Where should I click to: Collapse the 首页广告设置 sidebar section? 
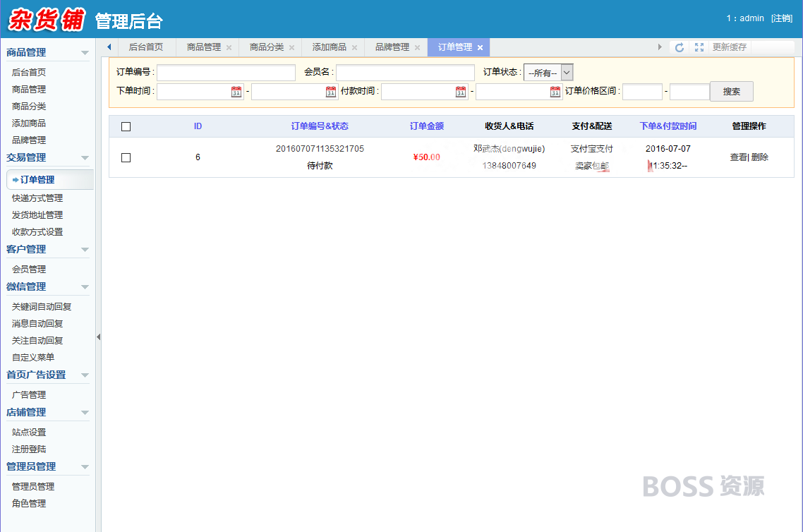coord(85,375)
